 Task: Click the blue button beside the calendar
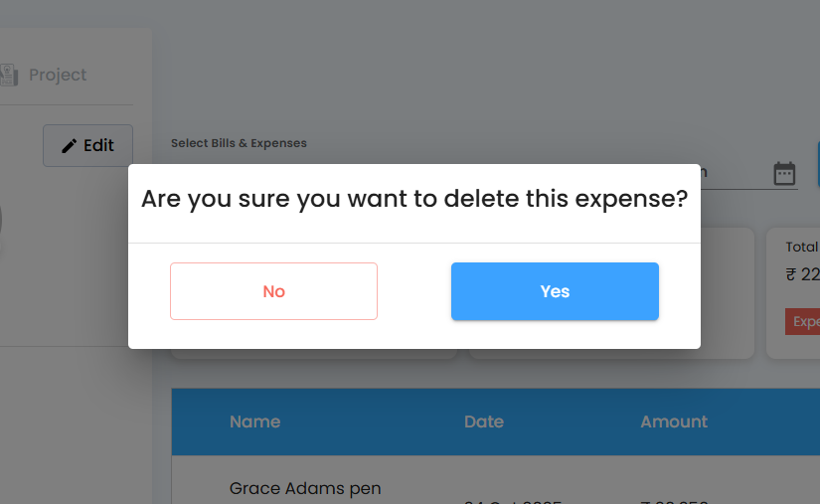[x=817, y=165]
